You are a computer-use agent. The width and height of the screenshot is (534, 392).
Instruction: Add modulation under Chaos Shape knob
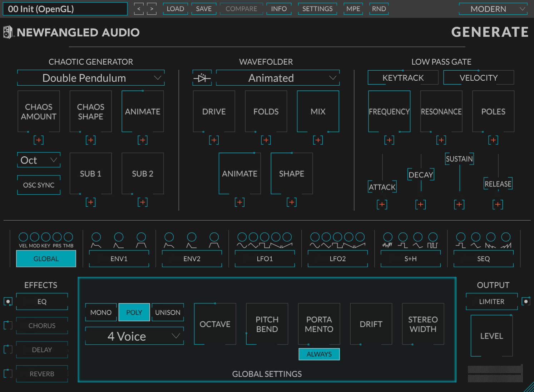click(x=91, y=140)
